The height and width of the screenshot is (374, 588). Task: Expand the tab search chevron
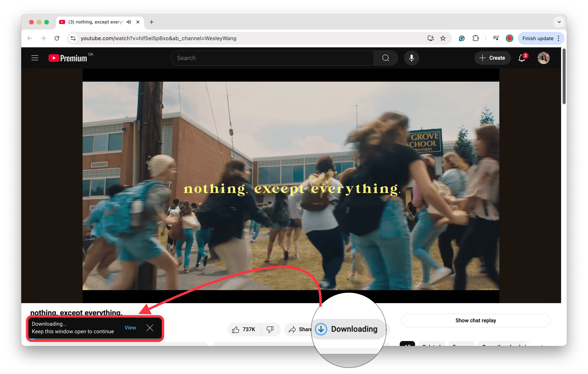559,22
